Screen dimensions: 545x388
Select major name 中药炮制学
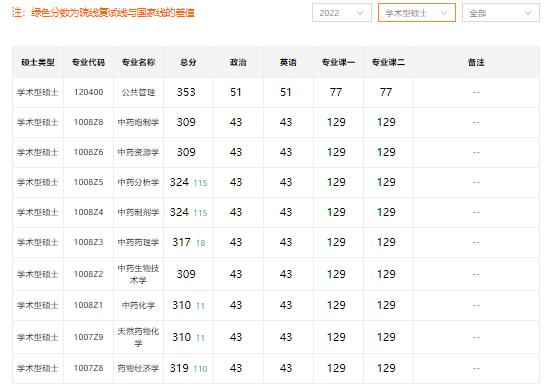click(138, 122)
